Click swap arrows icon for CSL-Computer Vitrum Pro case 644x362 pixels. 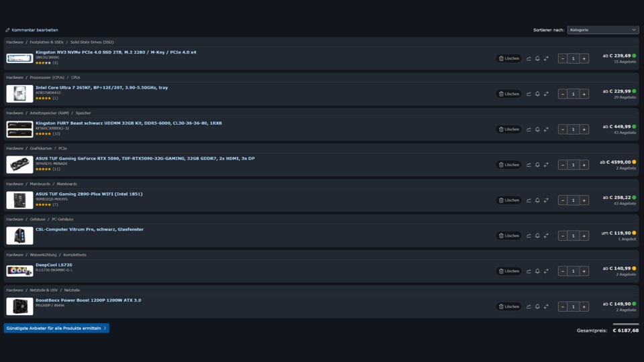pyautogui.click(x=546, y=235)
